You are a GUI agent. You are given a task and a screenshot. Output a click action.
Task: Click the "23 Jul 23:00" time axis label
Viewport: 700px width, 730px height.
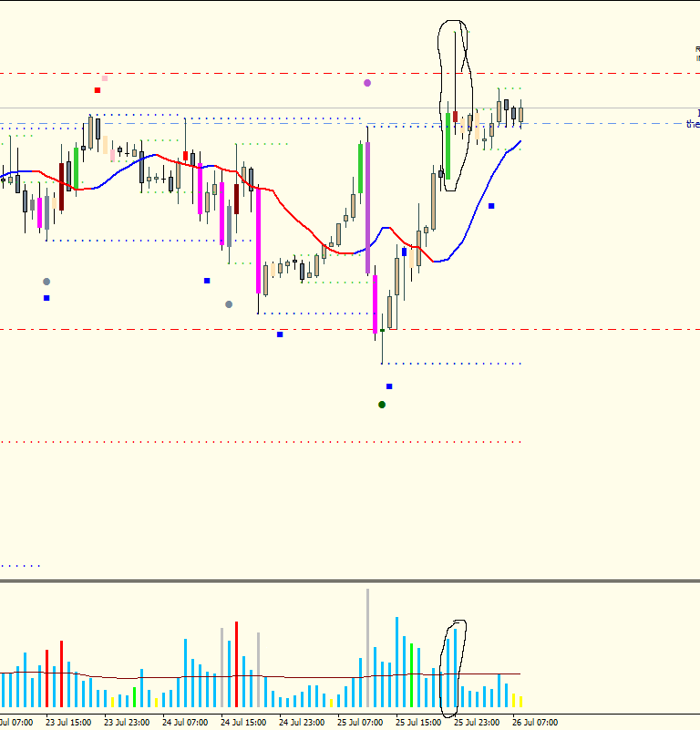[x=127, y=723]
